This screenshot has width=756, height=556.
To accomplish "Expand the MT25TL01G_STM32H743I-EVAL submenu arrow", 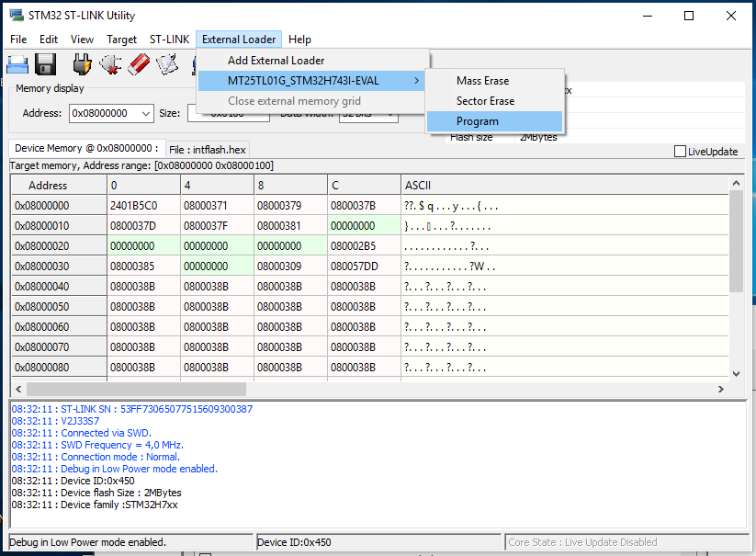I will tap(416, 81).
